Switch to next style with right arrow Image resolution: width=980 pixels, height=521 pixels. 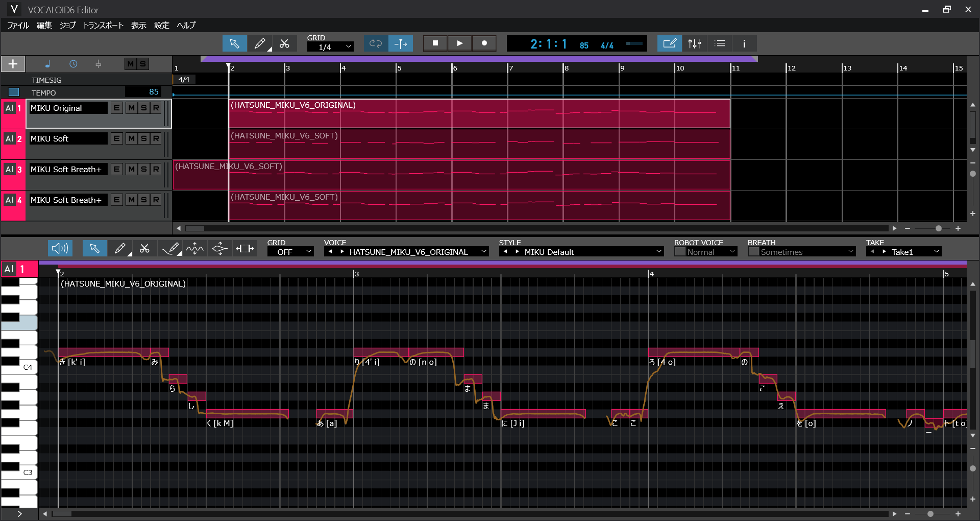pos(517,252)
